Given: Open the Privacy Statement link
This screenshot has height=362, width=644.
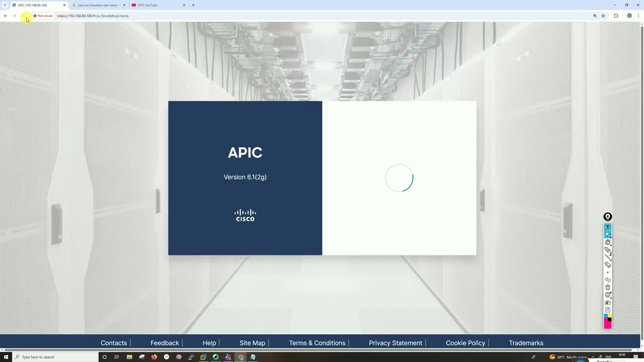Looking at the screenshot, I should pos(395,343).
